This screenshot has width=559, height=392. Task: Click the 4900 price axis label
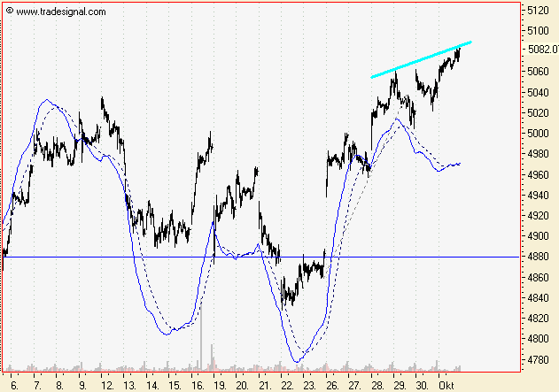click(539, 236)
